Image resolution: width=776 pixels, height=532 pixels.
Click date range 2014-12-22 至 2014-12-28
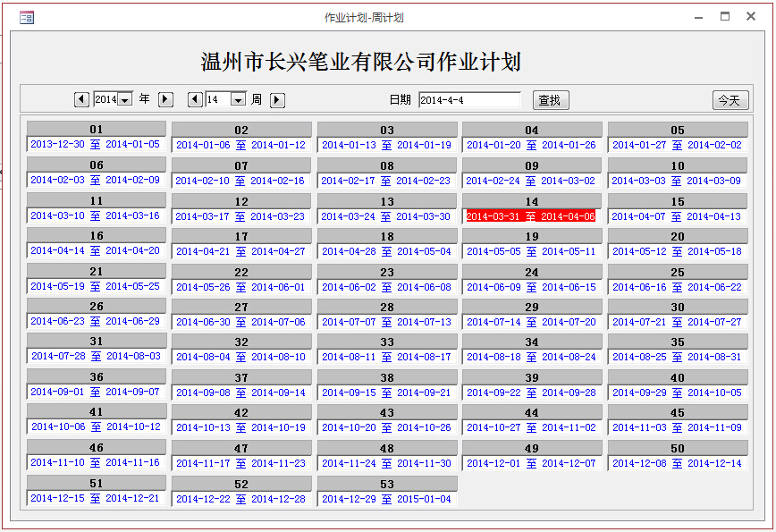pos(241,499)
